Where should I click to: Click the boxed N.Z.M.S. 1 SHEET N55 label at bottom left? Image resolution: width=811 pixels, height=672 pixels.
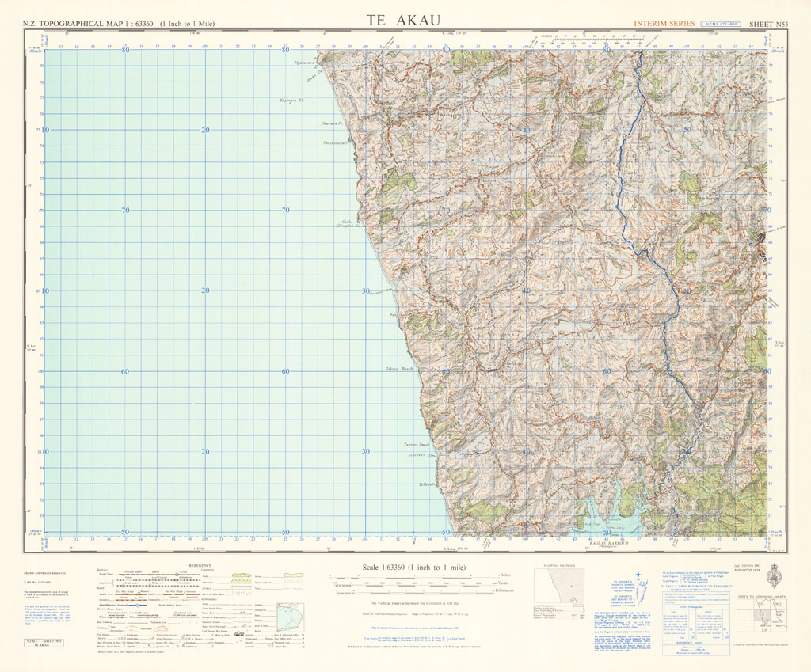pos(43,642)
